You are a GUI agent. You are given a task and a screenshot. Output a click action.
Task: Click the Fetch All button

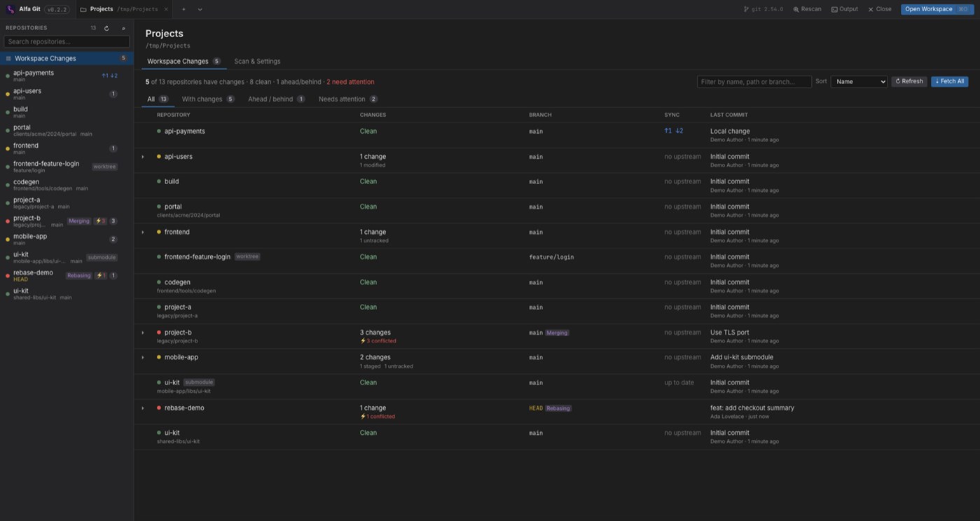click(x=949, y=82)
